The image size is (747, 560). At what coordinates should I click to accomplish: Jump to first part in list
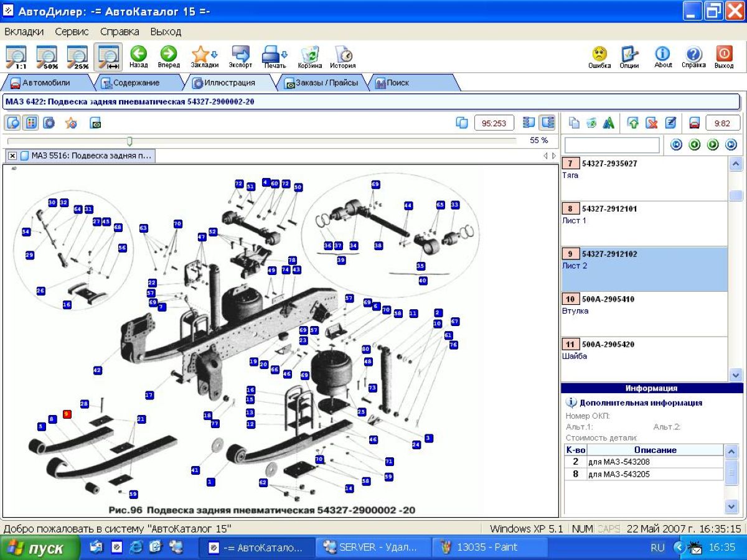[x=676, y=145]
